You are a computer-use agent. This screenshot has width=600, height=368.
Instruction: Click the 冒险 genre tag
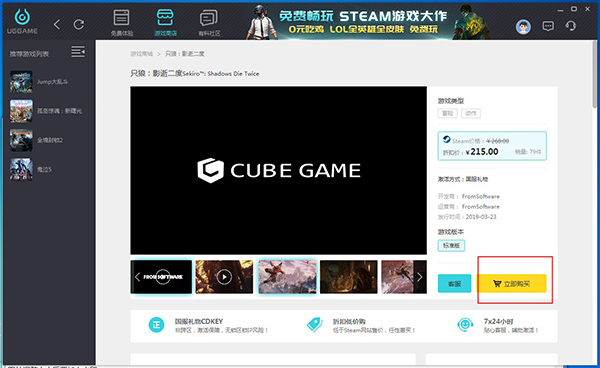[447, 113]
